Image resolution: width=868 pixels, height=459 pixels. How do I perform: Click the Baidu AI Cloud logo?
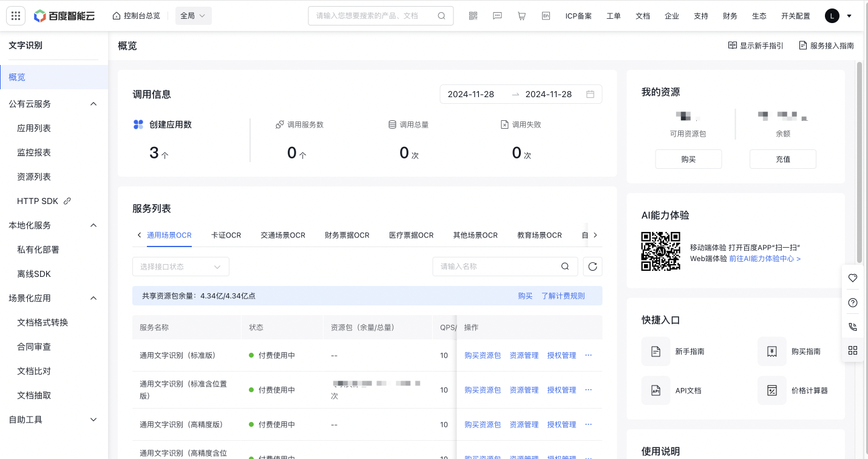[x=64, y=16]
